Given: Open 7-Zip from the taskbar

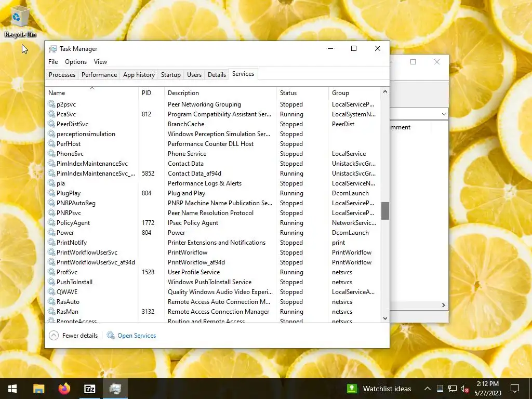Looking at the screenshot, I should click(89, 389).
